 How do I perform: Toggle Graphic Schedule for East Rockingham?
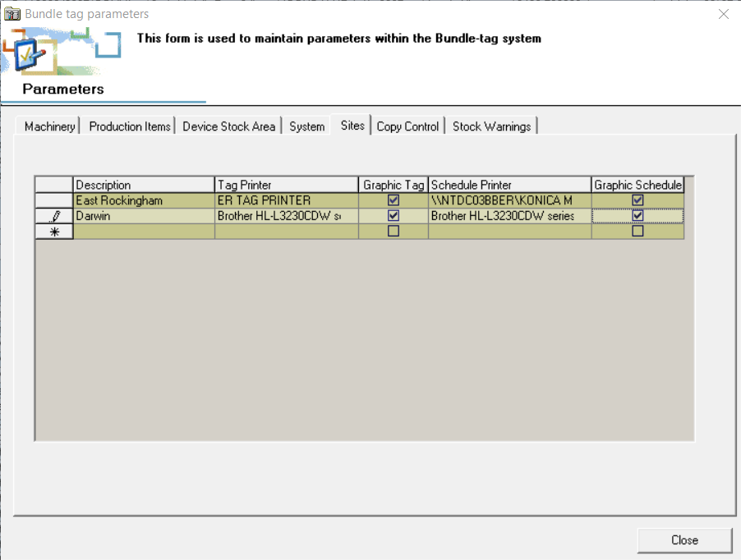point(637,200)
